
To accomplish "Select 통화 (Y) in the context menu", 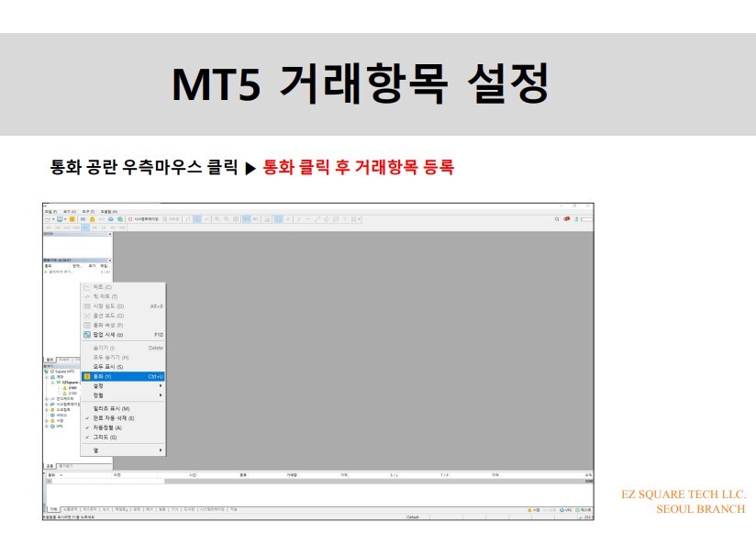I will [123, 376].
